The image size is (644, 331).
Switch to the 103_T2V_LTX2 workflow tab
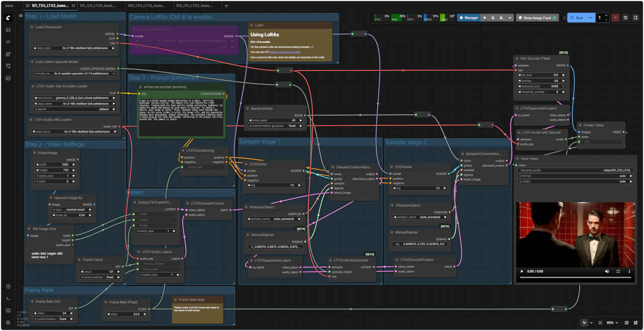coord(146,6)
